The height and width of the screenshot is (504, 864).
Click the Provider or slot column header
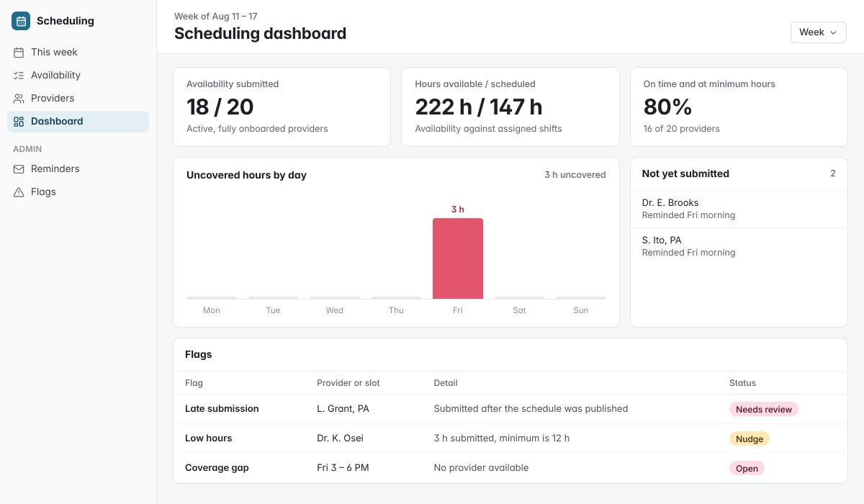pos(348,383)
